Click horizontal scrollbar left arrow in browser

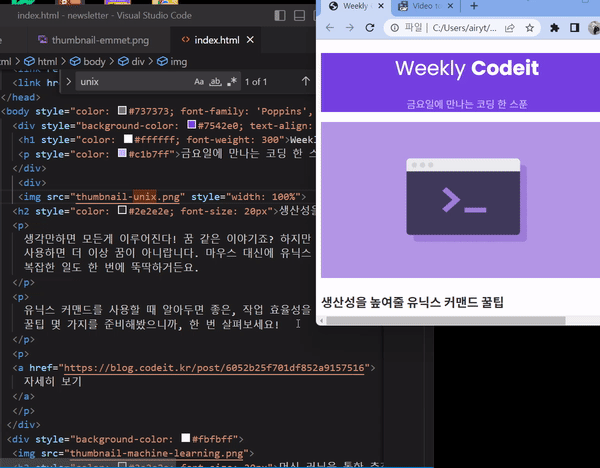[x=321, y=321]
